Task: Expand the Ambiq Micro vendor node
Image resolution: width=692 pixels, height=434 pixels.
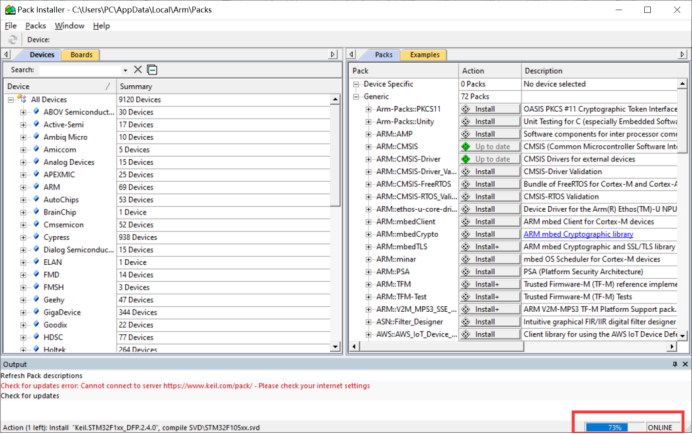Action: click(x=23, y=137)
